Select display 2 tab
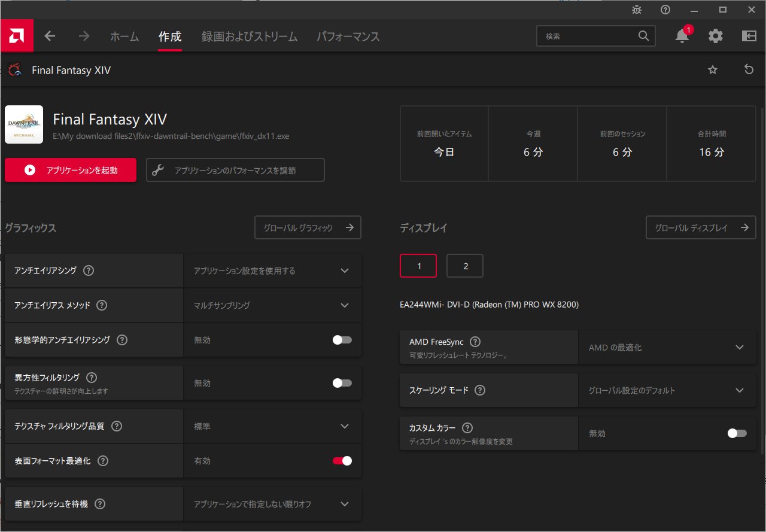Image resolution: width=766 pixels, height=532 pixels. [465, 266]
